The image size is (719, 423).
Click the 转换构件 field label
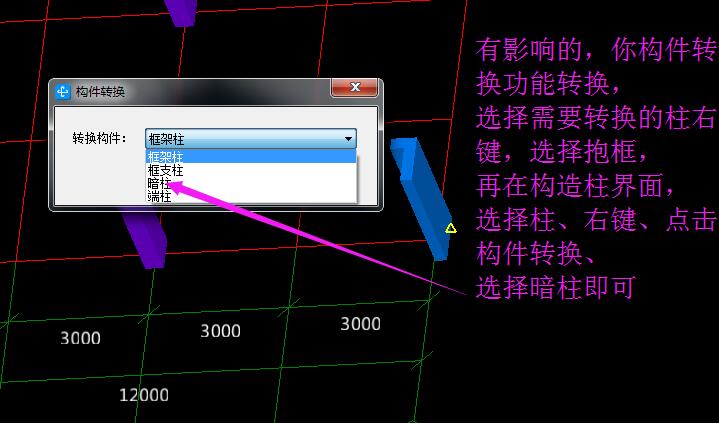[x=99, y=138]
